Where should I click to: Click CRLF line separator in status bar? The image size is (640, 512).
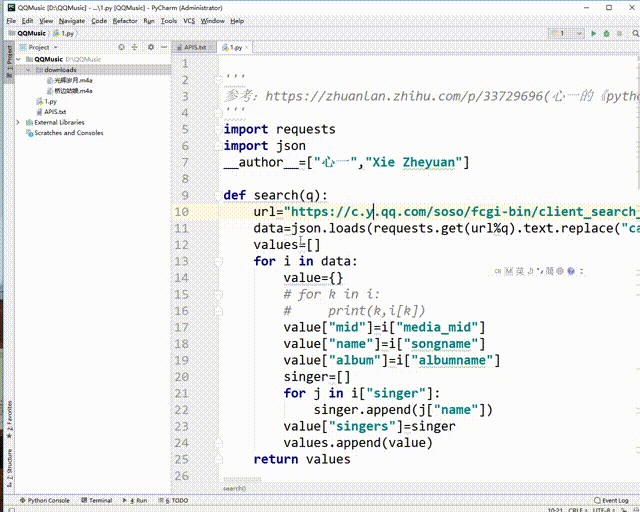point(577,510)
